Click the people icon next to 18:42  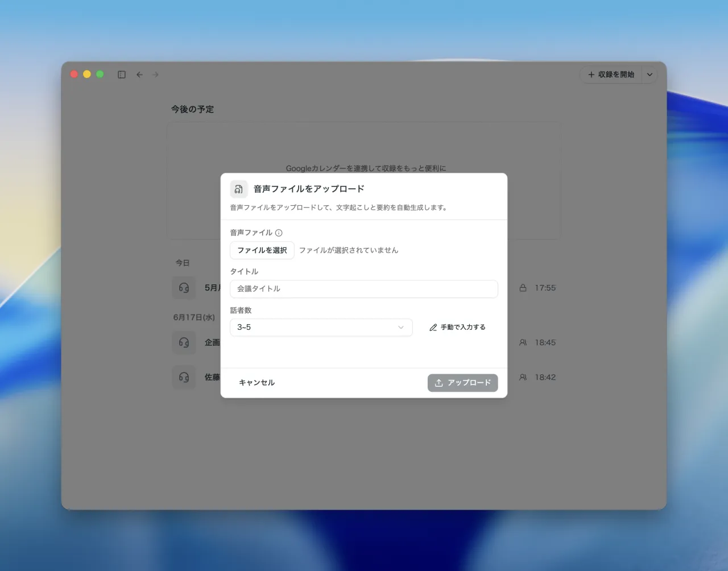click(523, 377)
